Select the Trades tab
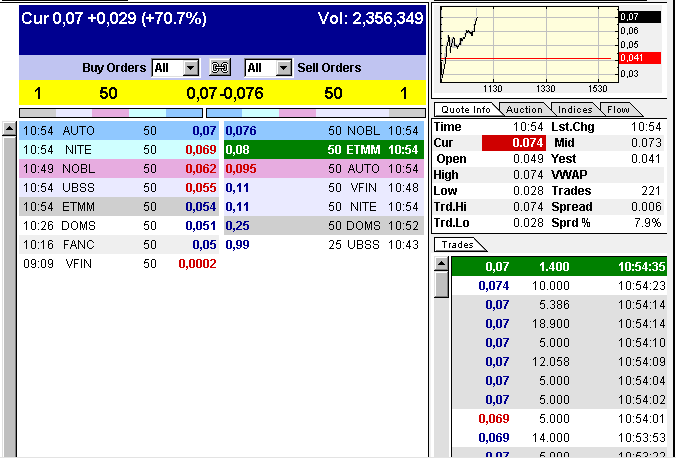This screenshot has height=458, width=676. (458, 244)
